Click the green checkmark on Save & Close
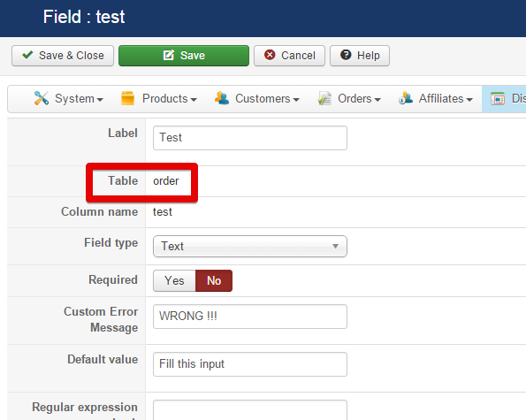 pos(27,55)
